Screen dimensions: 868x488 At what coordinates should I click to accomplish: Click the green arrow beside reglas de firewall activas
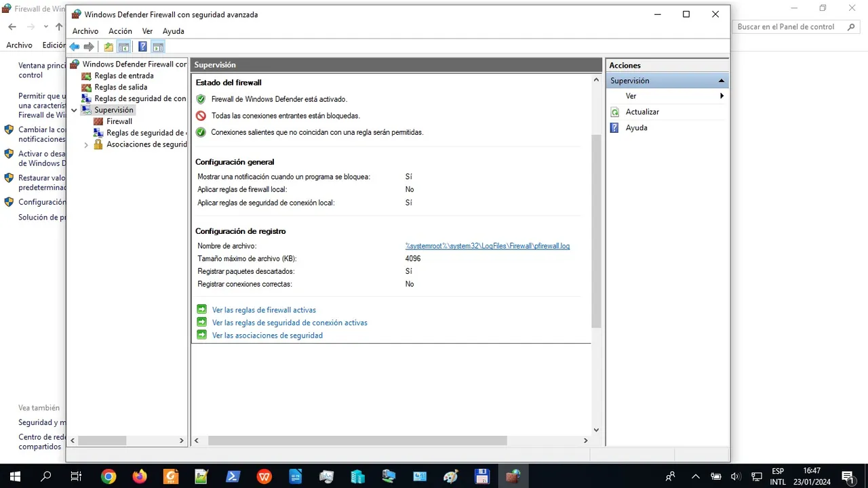(x=201, y=310)
